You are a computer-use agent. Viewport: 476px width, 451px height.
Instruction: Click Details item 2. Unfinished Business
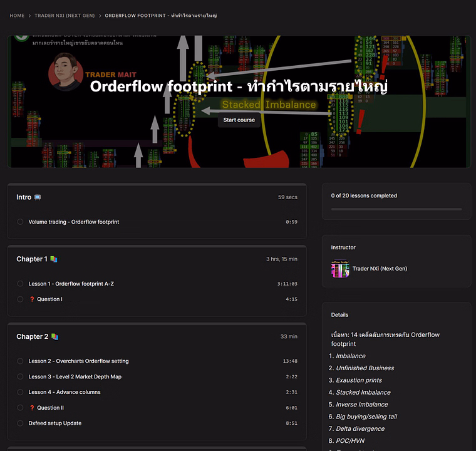pyautogui.click(x=361, y=368)
